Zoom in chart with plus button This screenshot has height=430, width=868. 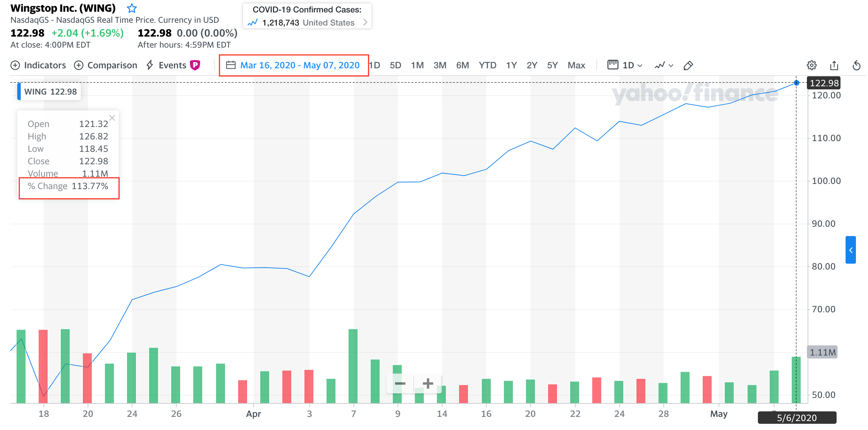(x=428, y=383)
